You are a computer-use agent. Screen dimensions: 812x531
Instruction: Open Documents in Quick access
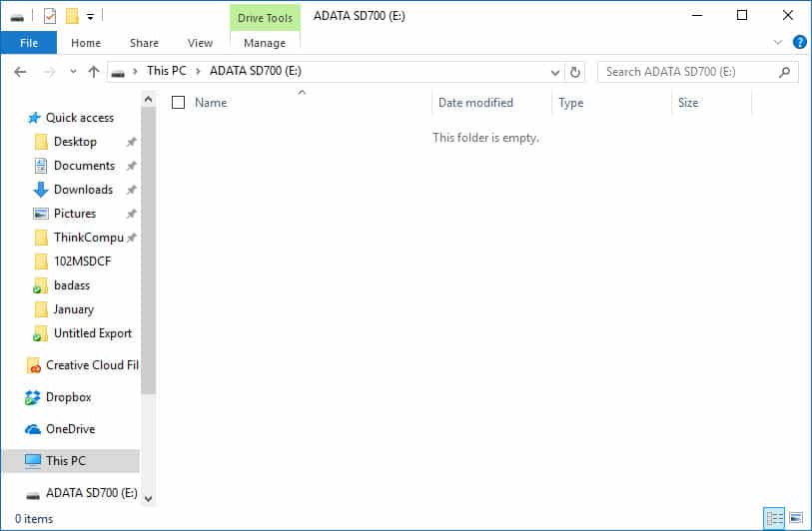click(85, 166)
